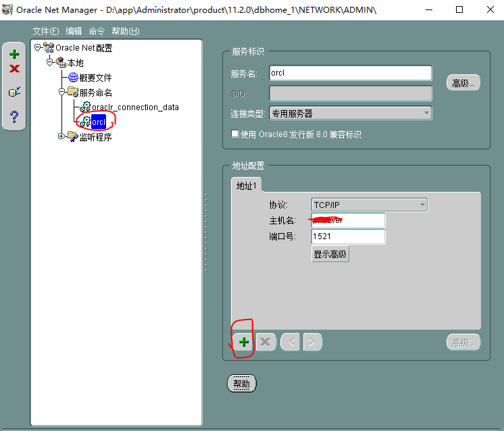Collapse the 本地 tree node
The height and width of the screenshot is (431, 504).
point(49,62)
